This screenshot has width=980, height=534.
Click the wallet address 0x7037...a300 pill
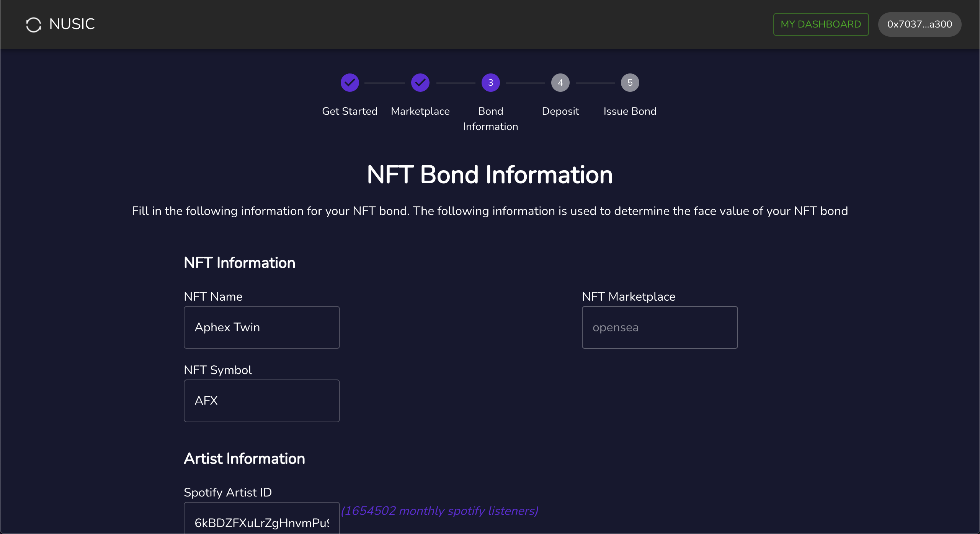pyautogui.click(x=920, y=24)
